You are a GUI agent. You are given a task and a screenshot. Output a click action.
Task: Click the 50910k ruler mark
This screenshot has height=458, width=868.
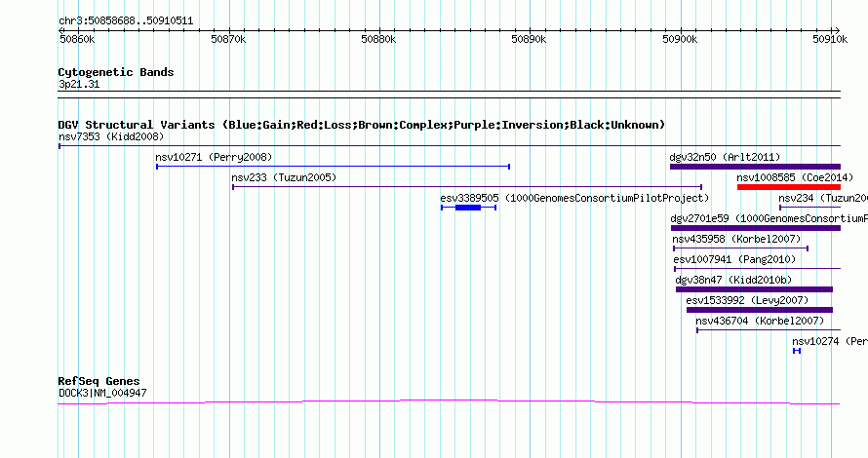click(830, 39)
